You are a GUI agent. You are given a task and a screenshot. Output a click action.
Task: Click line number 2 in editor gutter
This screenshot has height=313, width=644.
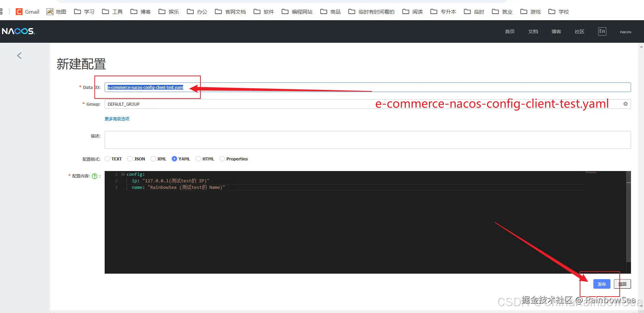[116, 181]
